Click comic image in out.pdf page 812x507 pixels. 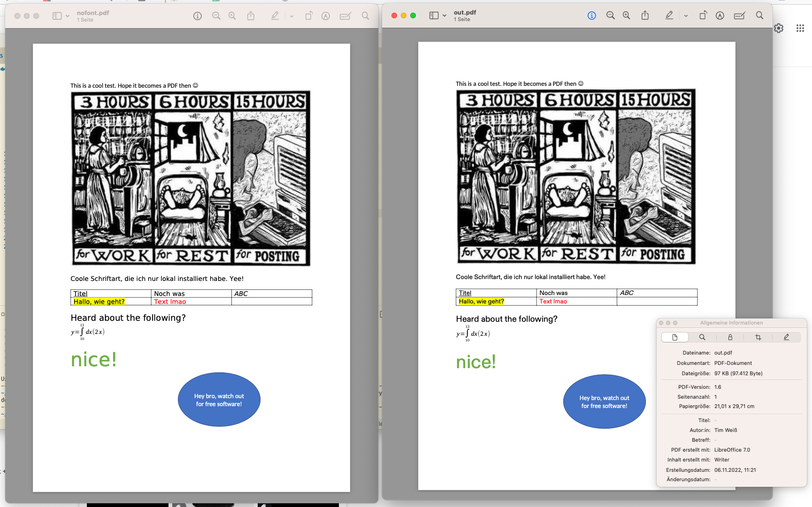pyautogui.click(x=576, y=176)
